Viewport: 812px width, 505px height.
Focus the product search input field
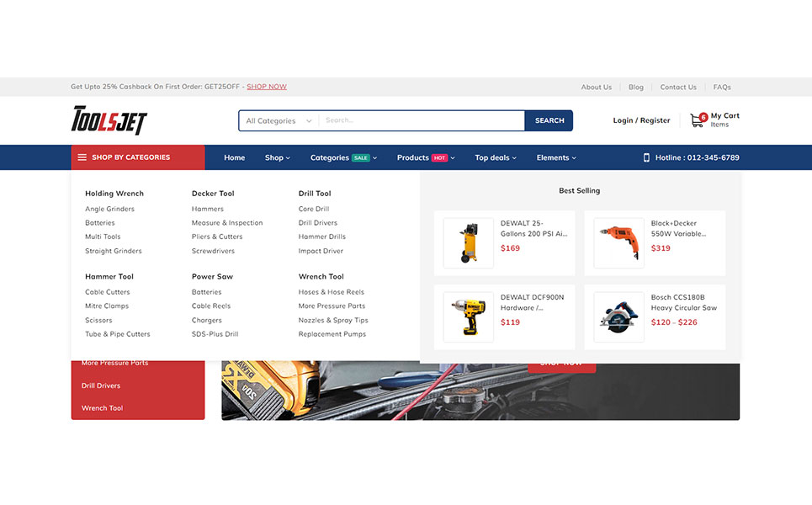pos(421,120)
